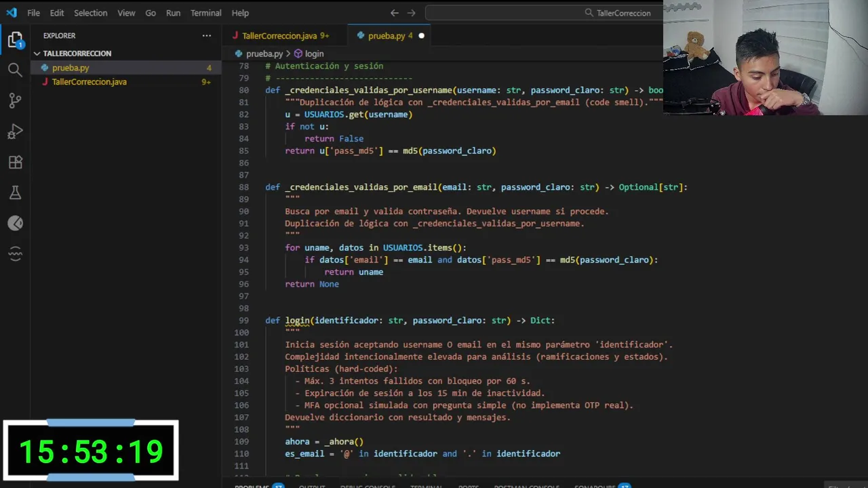The width and height of the screenshot is (868, 488).
Task: Open the Testing flask view
Action: click(x=15, y=193)
